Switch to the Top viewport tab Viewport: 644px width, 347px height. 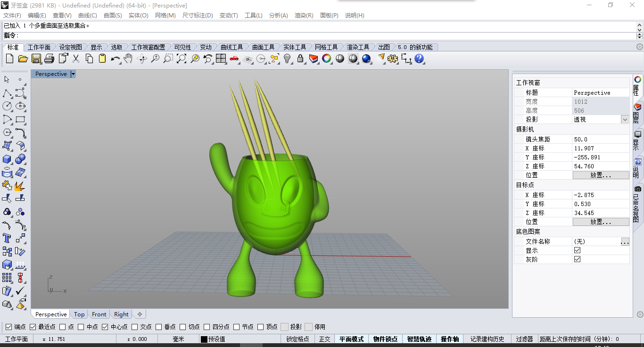[x=79, y=314]
